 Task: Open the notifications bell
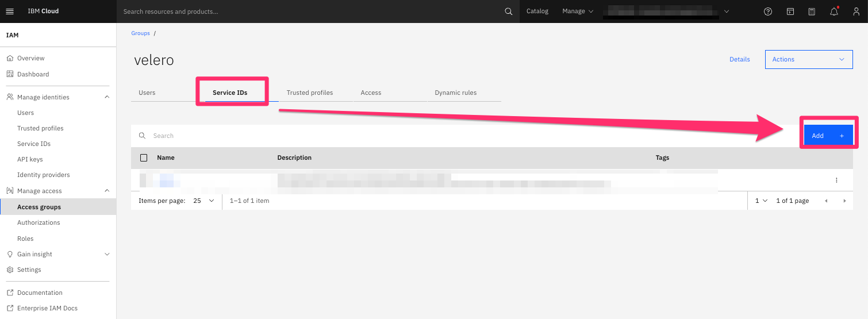point(834,11)
